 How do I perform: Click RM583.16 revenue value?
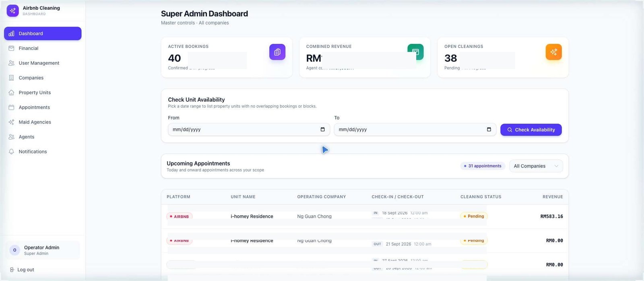(x=551, y=216)
